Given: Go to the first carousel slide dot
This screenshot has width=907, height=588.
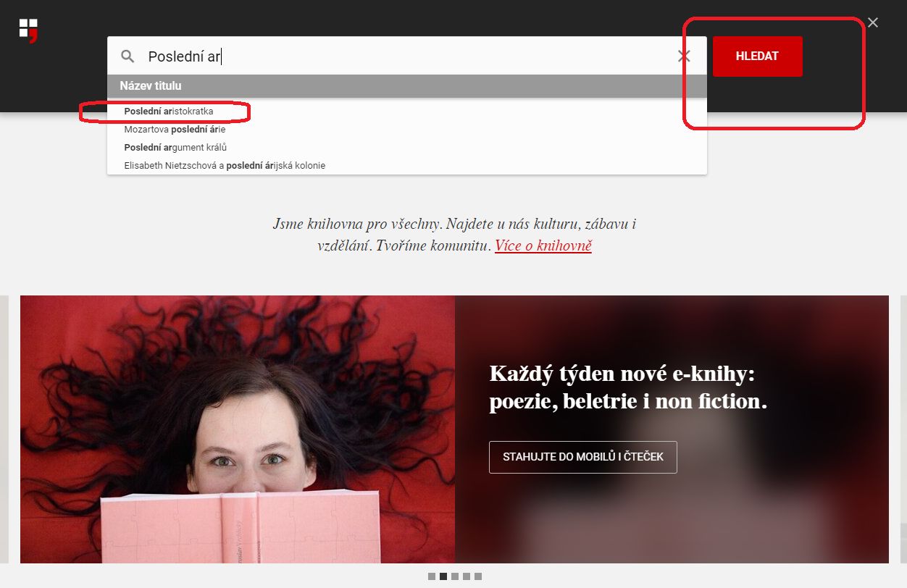Looking at the screenshot, I should point(432,576).
